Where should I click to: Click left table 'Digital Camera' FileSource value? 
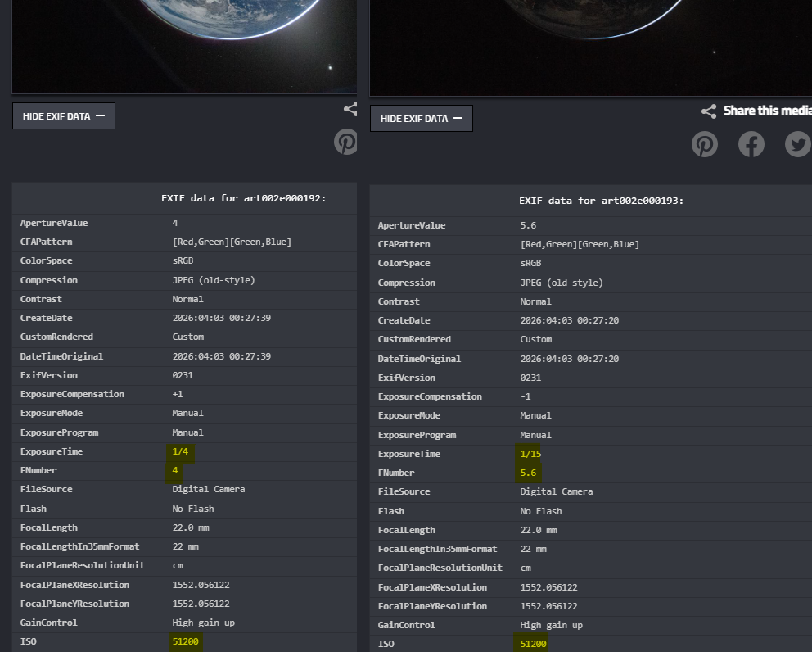point(209,489)
